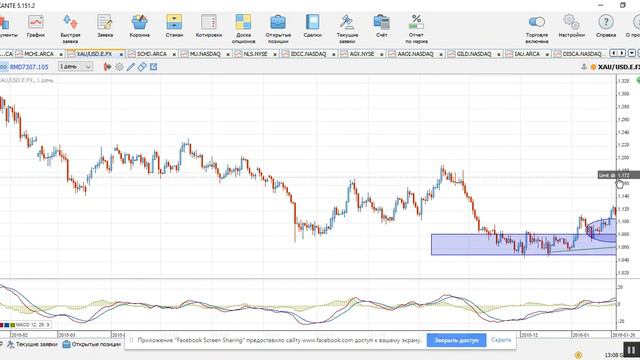Select the eraser tool in chart toolbar

(x=142, y=67)
